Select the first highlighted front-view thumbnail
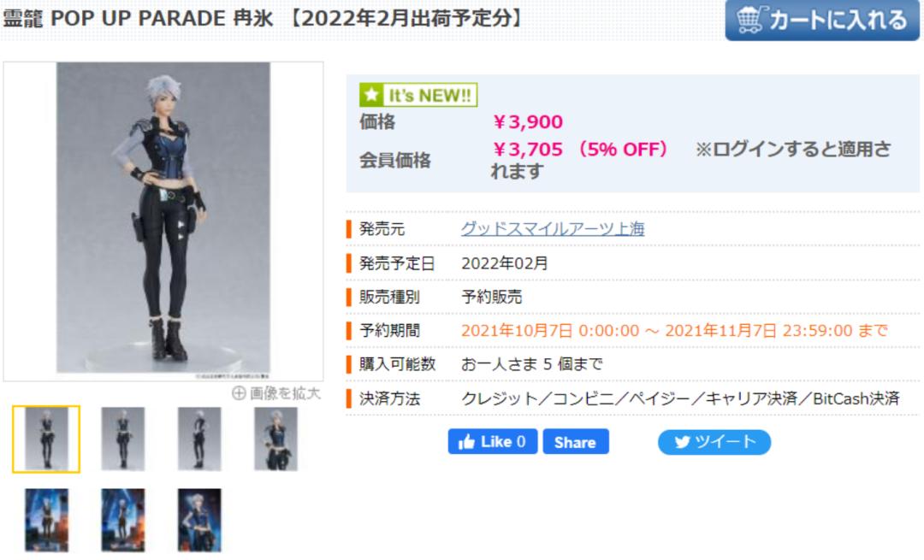This screenshot has width=924, height=560. tap(46, 439)
